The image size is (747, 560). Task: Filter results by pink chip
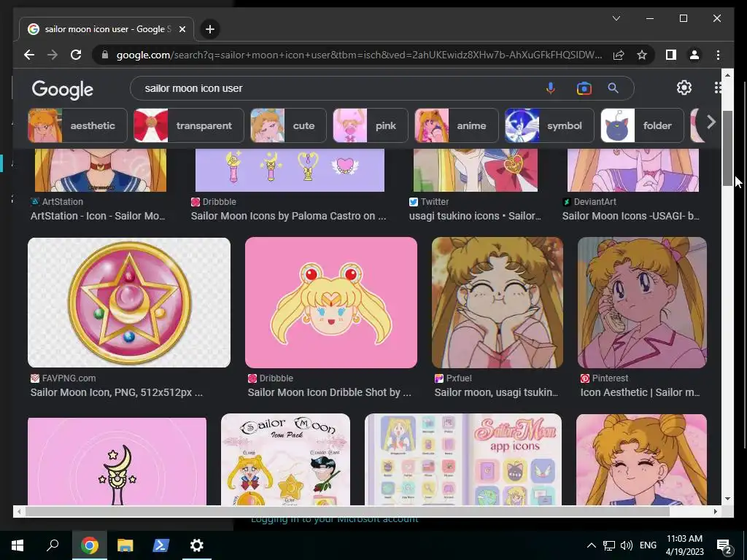click(370, 125)
